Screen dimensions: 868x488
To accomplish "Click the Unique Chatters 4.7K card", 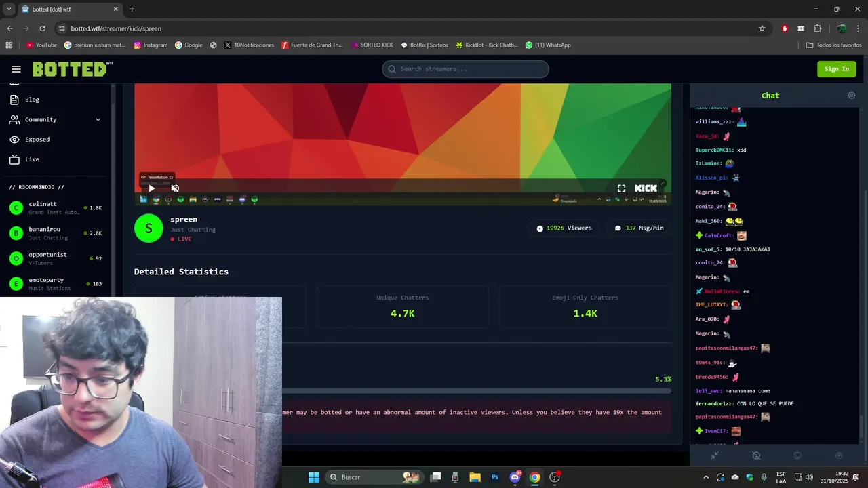I will [x=402, y=307].
